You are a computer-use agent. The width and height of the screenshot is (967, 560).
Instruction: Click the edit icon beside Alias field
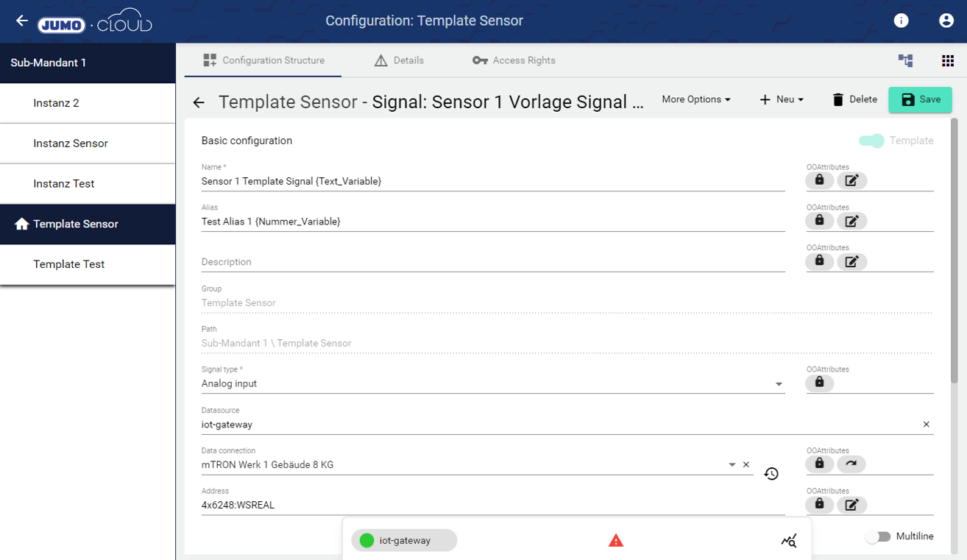coord(851,221)
